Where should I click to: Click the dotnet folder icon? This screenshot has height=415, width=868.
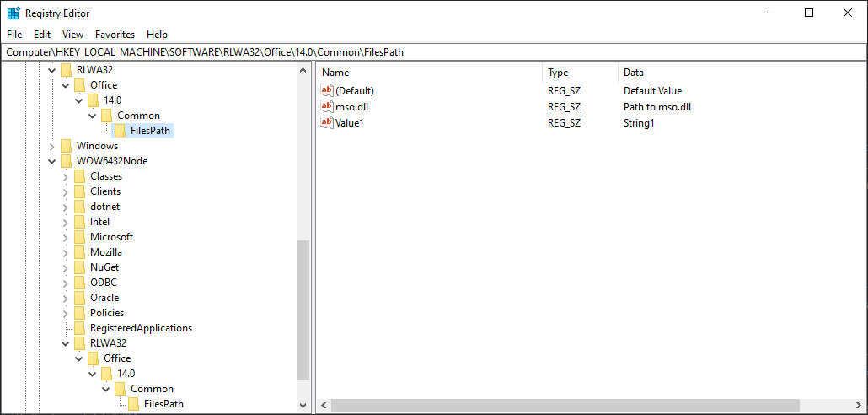pyautogui.click(x=80, y=207)
